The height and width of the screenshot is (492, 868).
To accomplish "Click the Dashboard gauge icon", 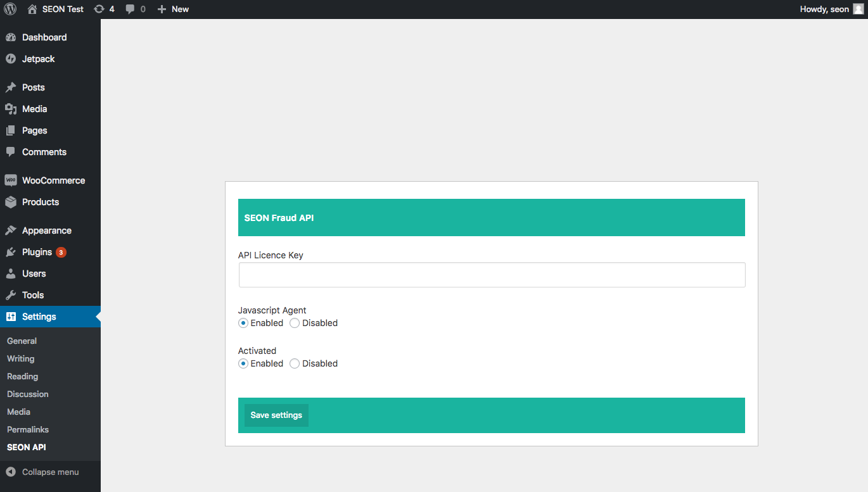I will coord(11,37).
